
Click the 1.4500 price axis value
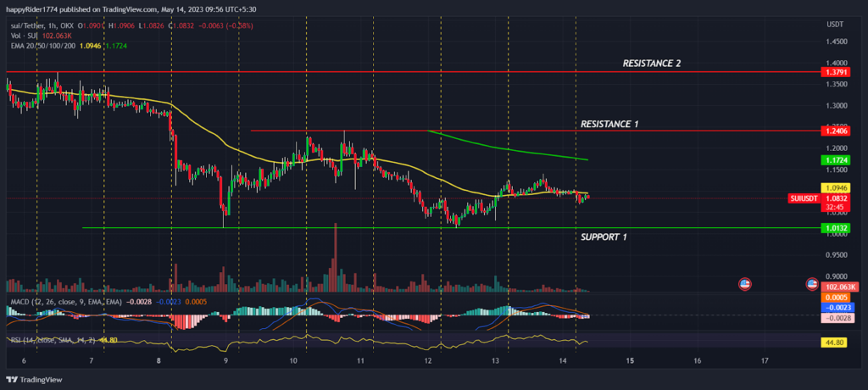click(x=837, y=42)
